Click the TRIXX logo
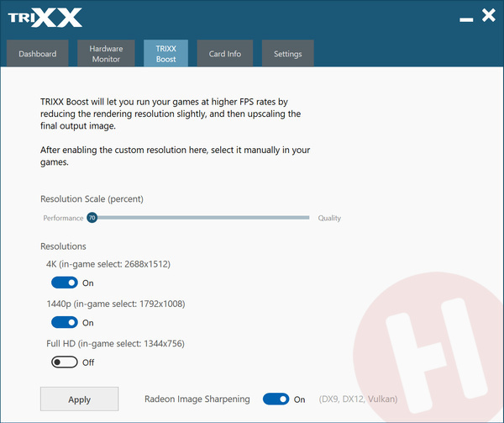The width and height of the screenshot is (504, 423). point(45,18)
